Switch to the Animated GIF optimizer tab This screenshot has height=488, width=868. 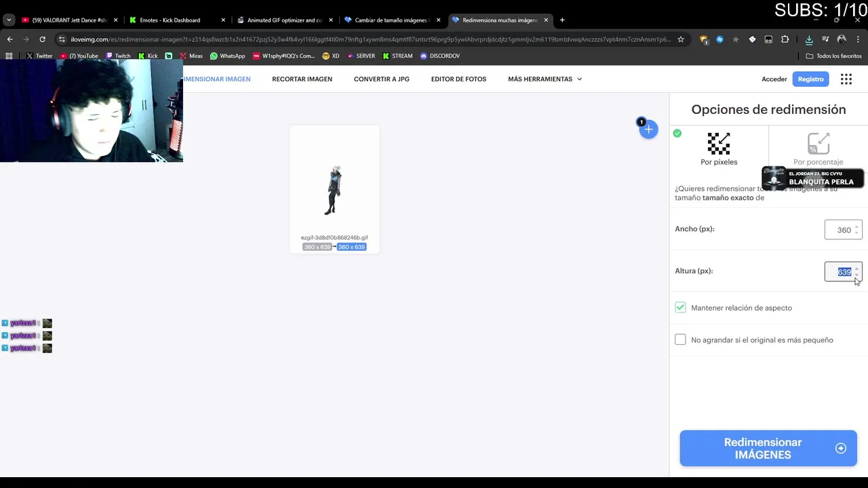point(284,20)
